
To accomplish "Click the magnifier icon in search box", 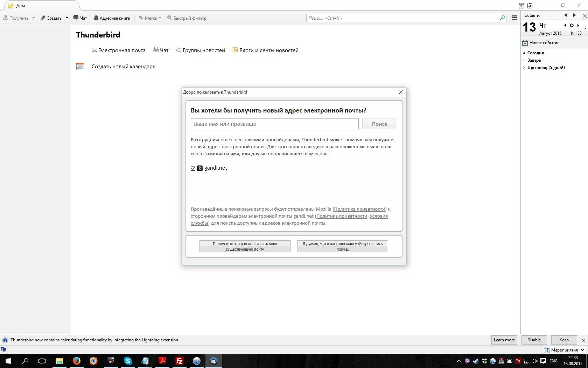I will click(x=502, y=18).
